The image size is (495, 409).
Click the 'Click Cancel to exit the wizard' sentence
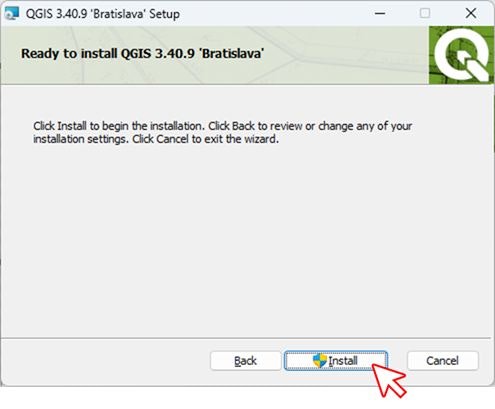206,139
